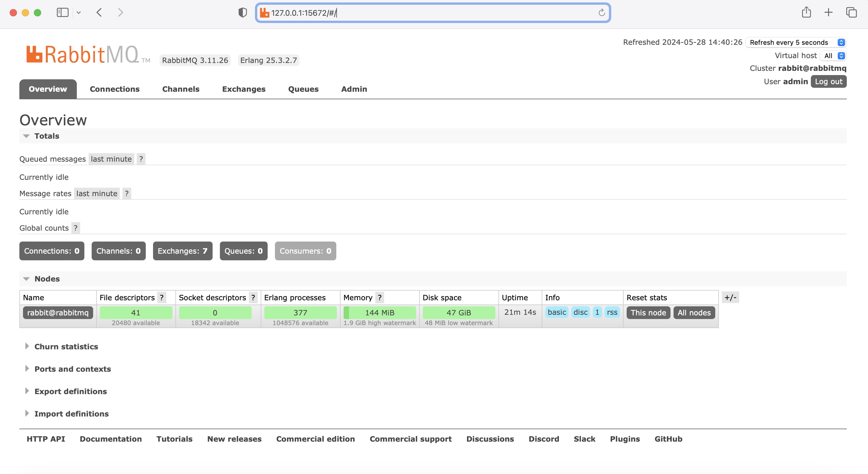Switch to the Queues tab
The height and width of the screenshot is (474, 868).
click(x=303, y=89)
